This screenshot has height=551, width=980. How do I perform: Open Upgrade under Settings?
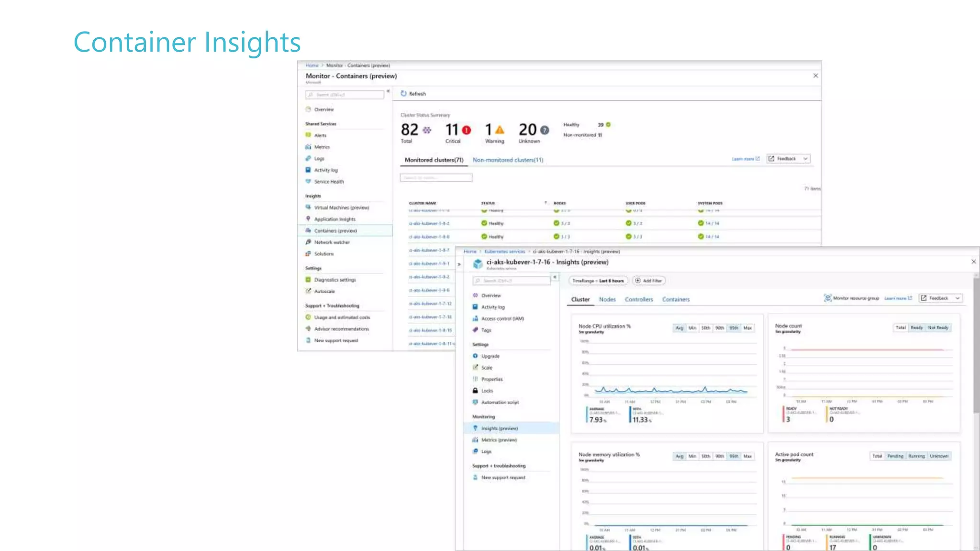[490, 356]
